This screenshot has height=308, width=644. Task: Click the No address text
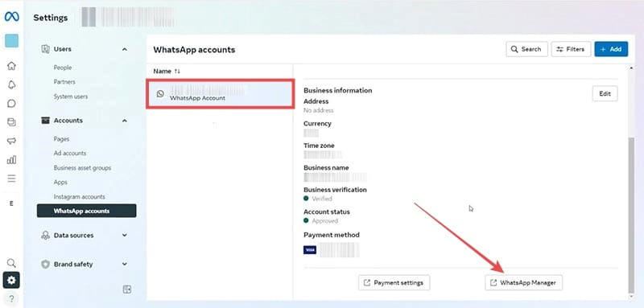pos(318,110)
